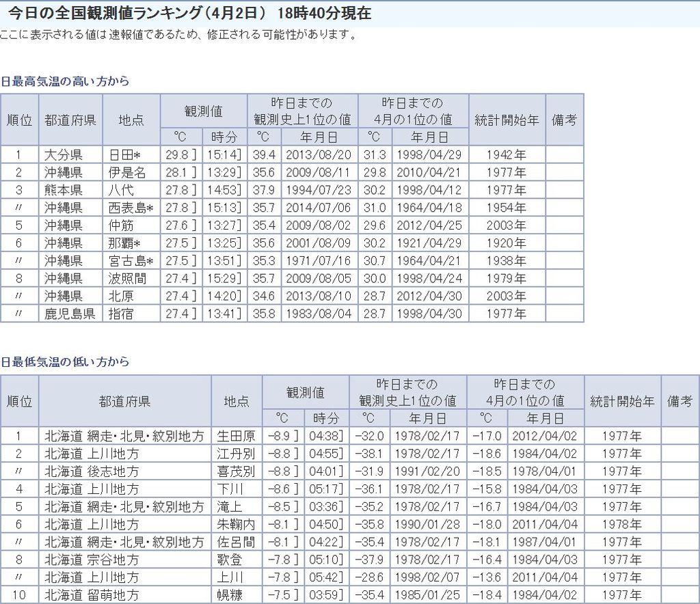Screen dimensions: 700x604
Task: Select the 佐呂間 station entry
Action: click(x=236, y=543)
